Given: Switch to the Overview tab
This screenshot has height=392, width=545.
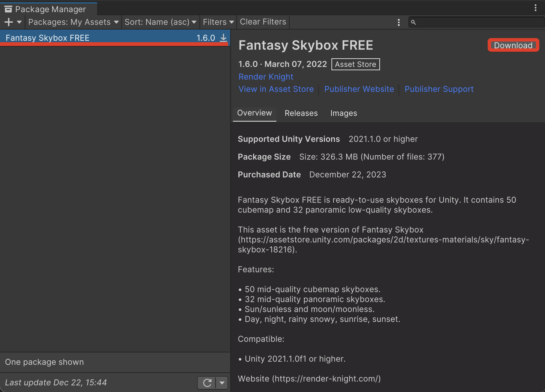Looking at the screenshot, I should (x=255, y=113).
